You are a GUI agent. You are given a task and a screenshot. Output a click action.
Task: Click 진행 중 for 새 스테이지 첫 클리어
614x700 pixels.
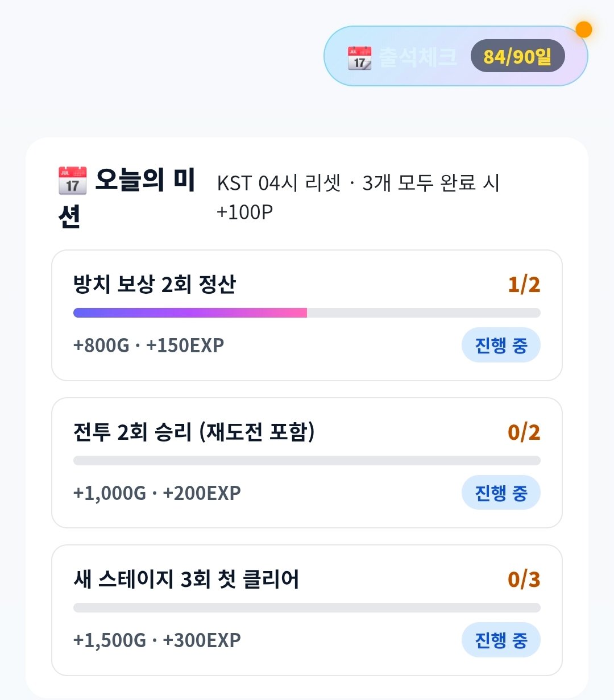tap(501, 640)
